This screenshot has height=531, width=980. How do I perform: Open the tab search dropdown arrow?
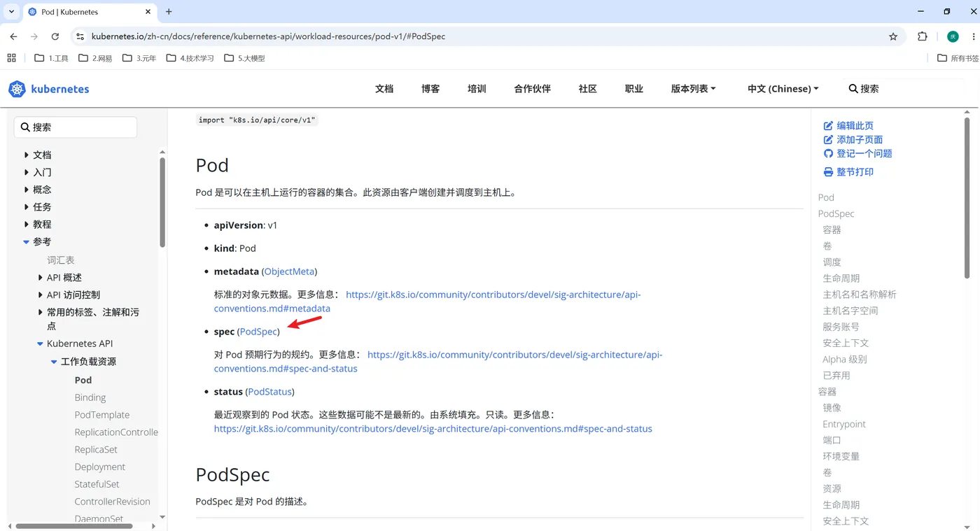coord(12,12)
